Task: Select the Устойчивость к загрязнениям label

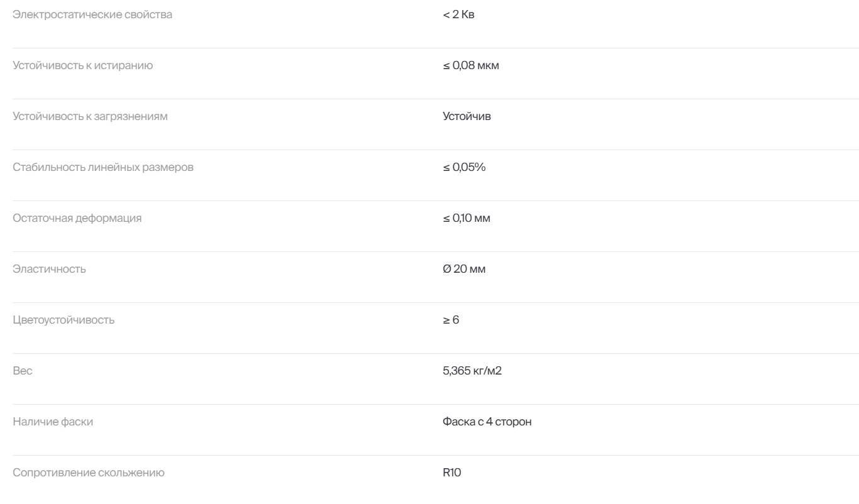Action: pos(91,117)
